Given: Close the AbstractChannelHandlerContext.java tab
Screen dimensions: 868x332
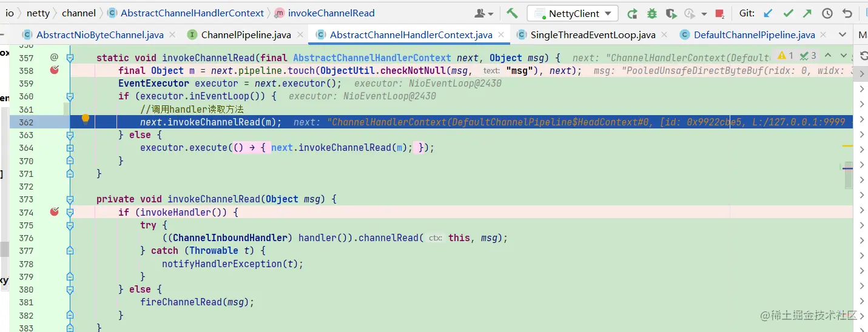Looking at the screenshot, I should [501, 35].
